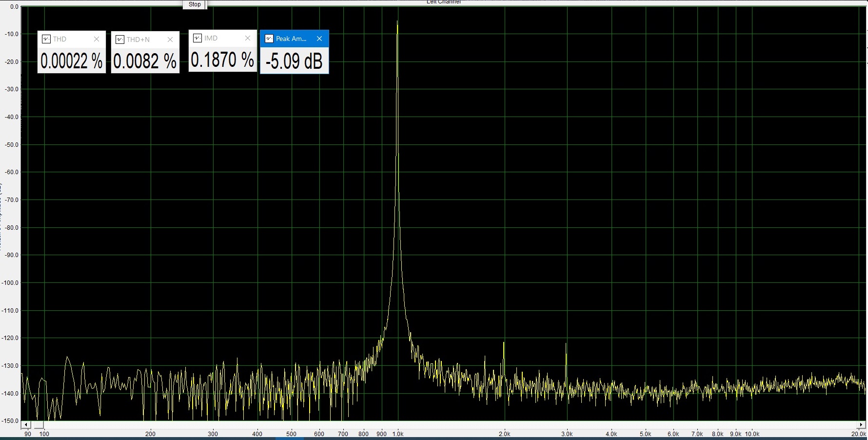Screen dimensions: 868x440
Task: Click the 10.0k frequency axis label
Action: click(752, 434)
